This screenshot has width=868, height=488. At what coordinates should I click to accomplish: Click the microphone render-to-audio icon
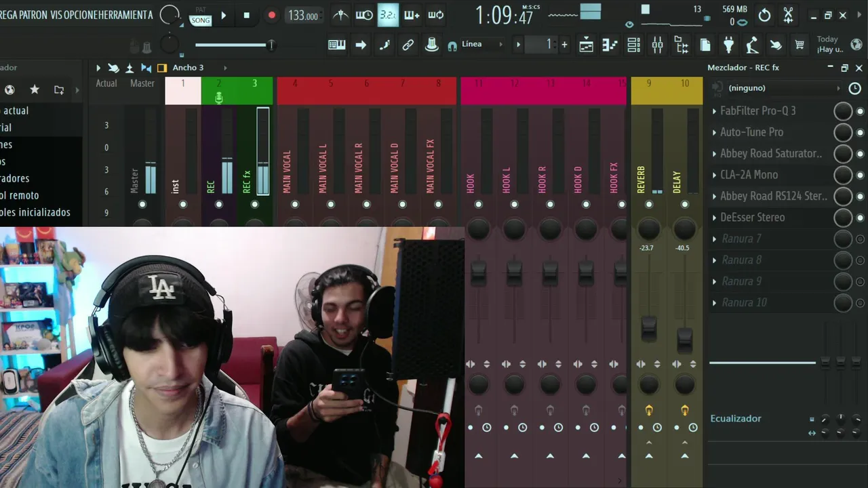click(752, 45)
